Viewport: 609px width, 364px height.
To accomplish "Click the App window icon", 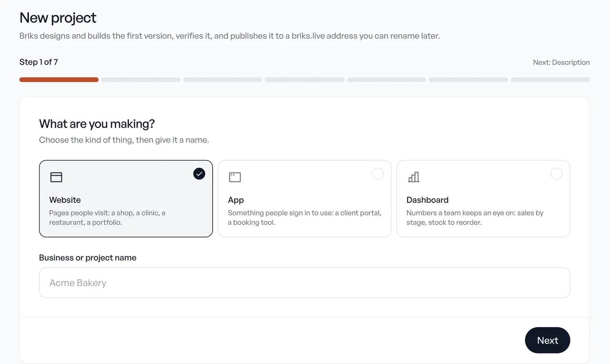I will [x=235, y=177].
